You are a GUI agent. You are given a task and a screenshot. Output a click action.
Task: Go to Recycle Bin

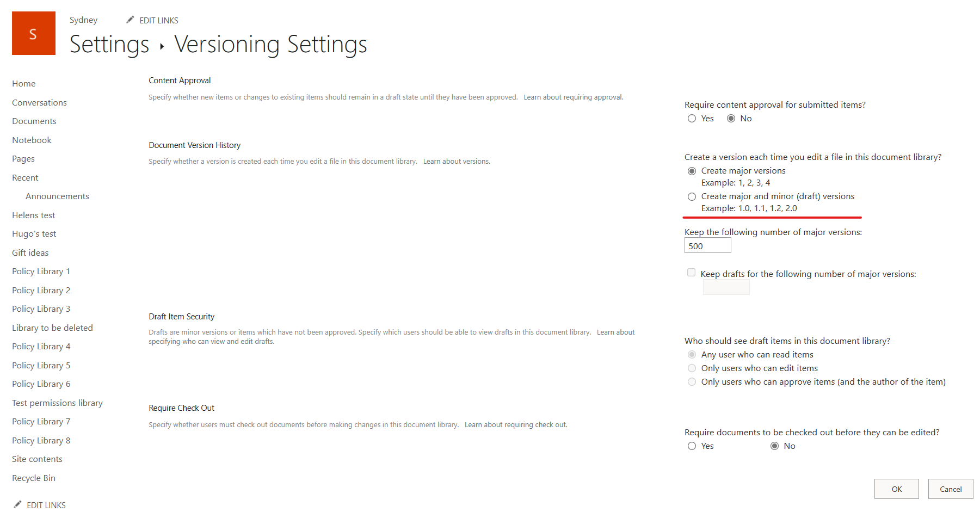tap(33, 478)
